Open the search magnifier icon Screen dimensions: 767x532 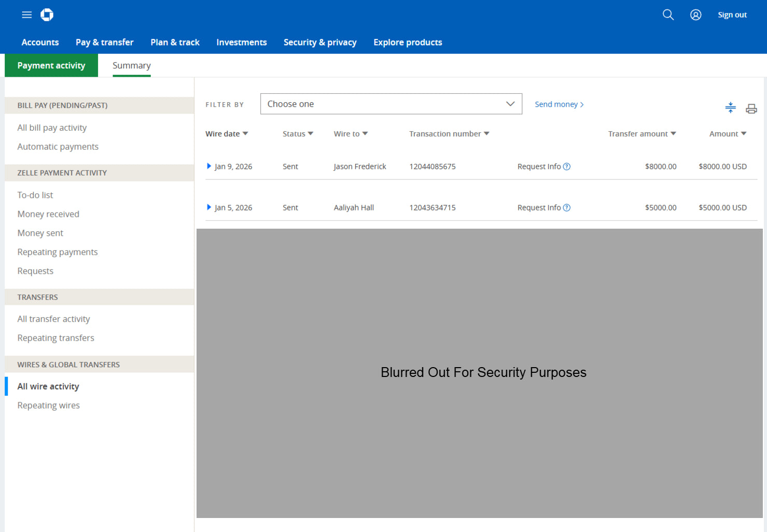(668, 15)
